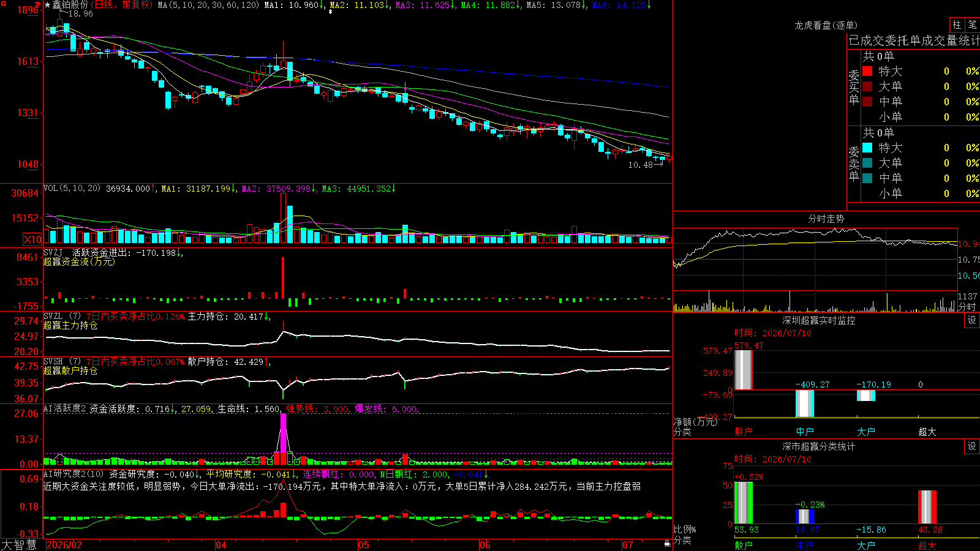Click the 分时走势 panel title
The height and width of the screenshot is (551, 980).
point(826,219)
